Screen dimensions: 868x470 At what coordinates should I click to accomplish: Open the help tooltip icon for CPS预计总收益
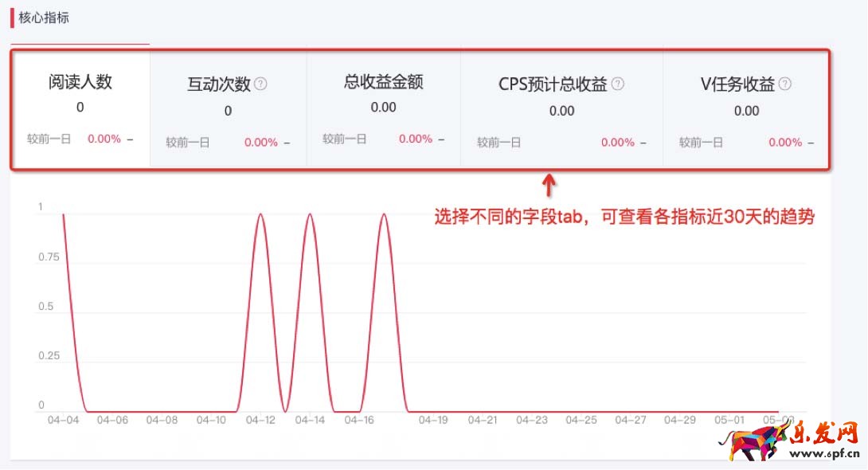(618, 84)
